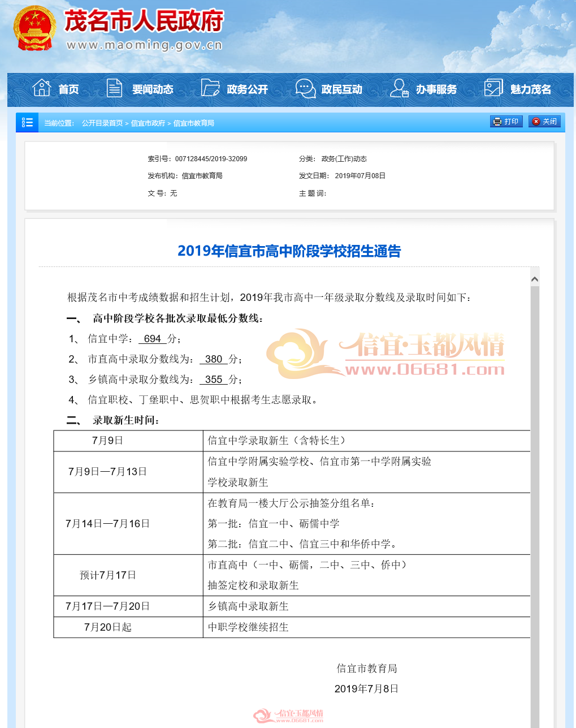Click the picture icon for 魅力茂名
Screen dimensions: 576x728
493,88
